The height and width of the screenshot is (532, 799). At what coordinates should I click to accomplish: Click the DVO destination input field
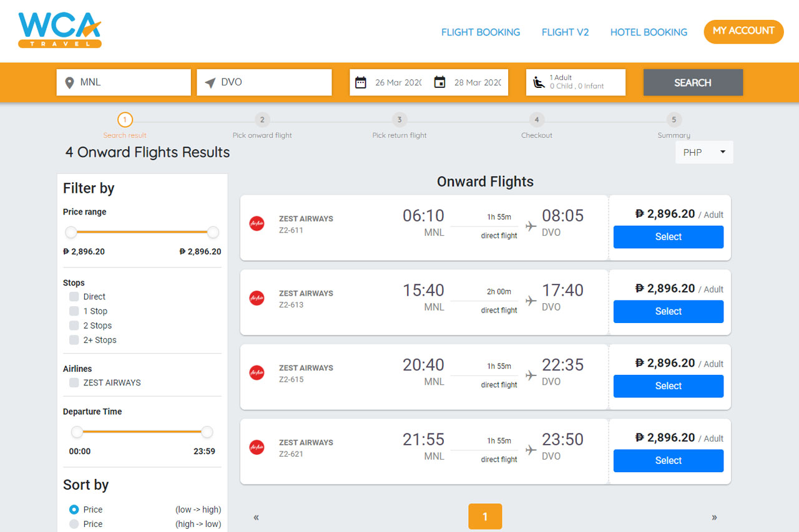pyautogui.click(x=264, y=82)
